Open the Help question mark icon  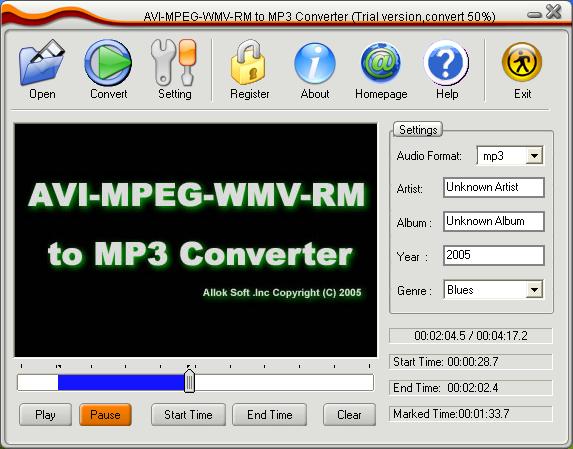coord(447,63)
